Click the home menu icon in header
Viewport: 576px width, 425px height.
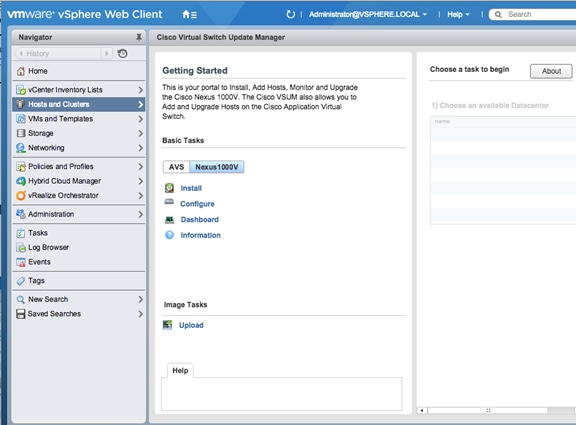pyautogui.click(x=189, y=15)
